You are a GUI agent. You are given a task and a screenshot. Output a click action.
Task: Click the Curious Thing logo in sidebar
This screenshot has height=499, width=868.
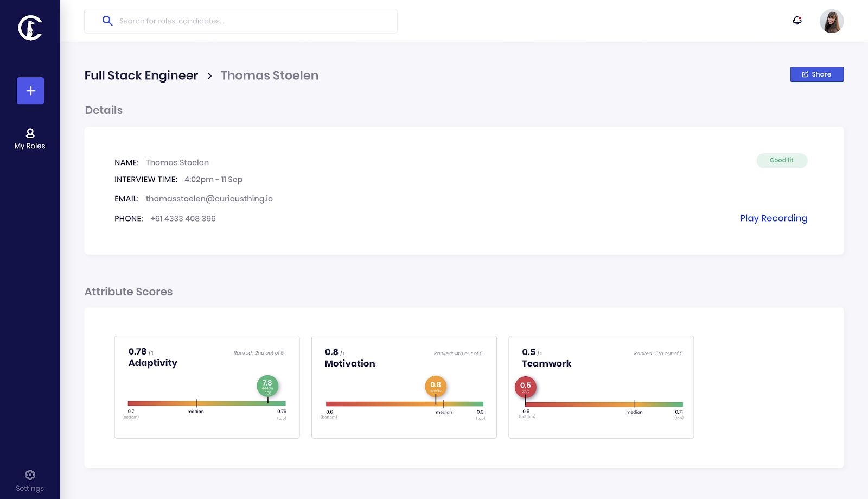point(30,28)
